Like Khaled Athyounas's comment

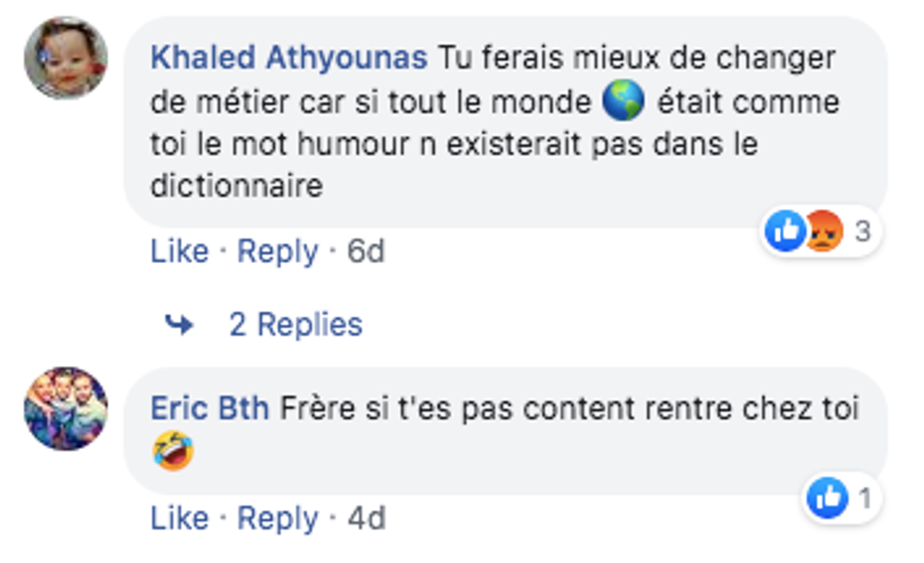[179, 252]
